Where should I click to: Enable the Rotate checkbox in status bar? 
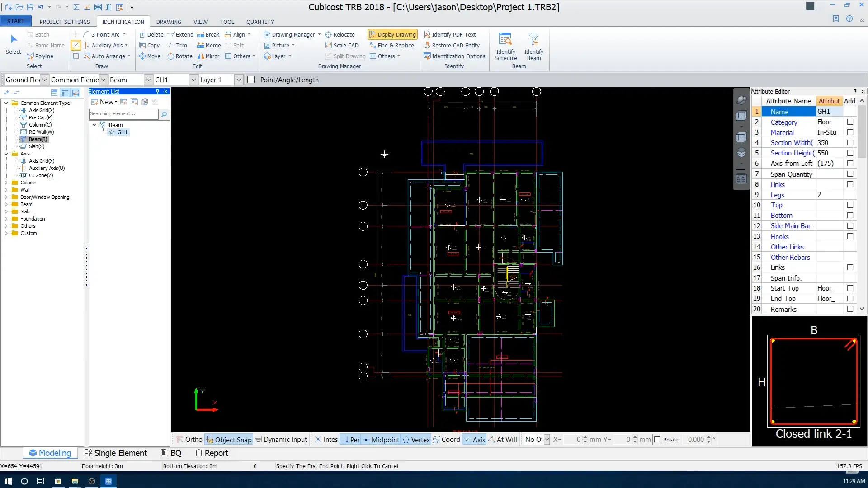657,439
